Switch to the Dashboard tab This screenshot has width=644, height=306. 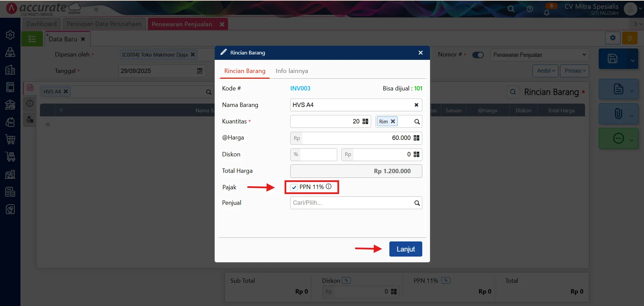pos(41,24)
